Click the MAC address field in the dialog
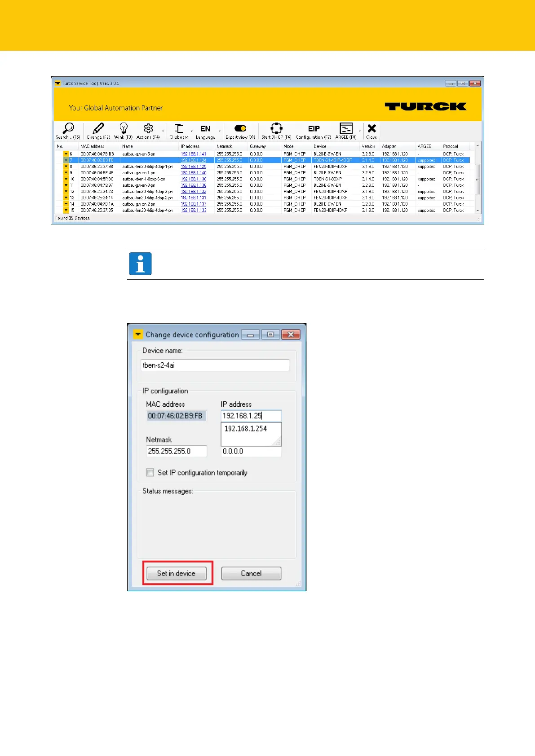 pyautogui.click(x=177, y=416)
